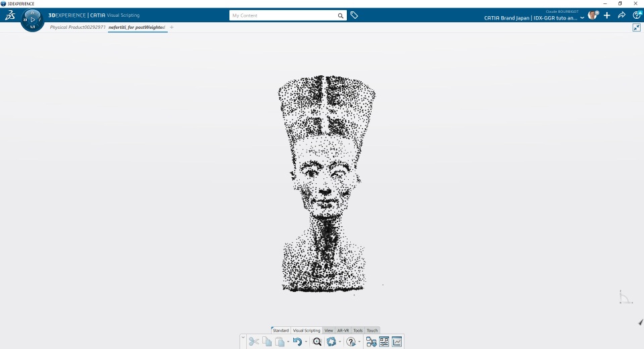The image size is (644, 349).
Task: Click the Undo arrow icon
Action: pyautogui.click(x=297, y=342)
